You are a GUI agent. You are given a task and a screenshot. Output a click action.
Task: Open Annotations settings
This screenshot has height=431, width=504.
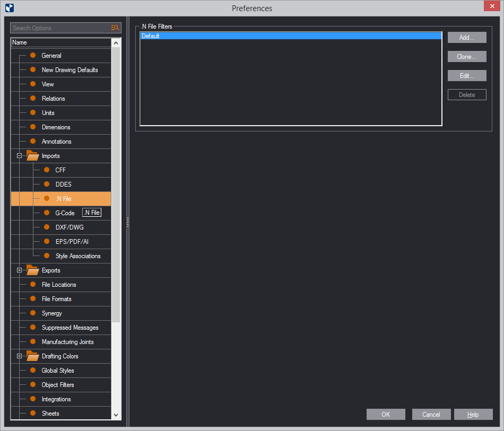[57, 142]
